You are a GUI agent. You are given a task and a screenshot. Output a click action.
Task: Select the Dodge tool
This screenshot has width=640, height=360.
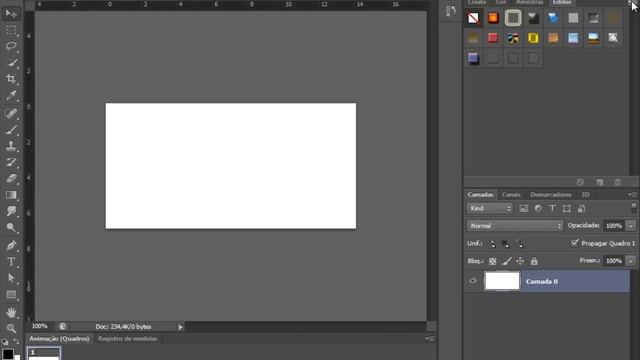(11, 228)
